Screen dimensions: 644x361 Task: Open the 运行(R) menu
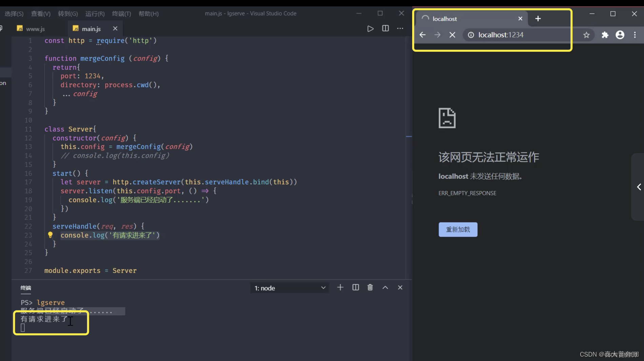pyautogui.click(x=95, y=14)
